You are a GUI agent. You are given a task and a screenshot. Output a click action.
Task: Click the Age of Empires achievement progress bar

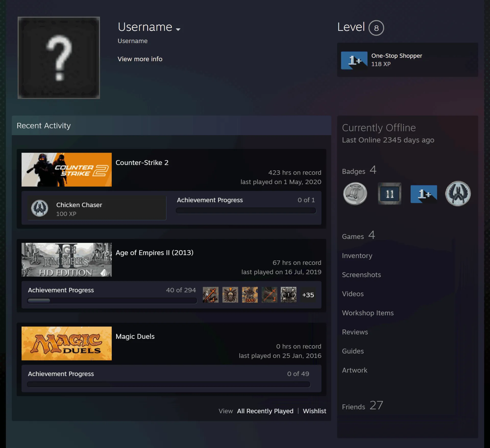click(x=112, y=301)
